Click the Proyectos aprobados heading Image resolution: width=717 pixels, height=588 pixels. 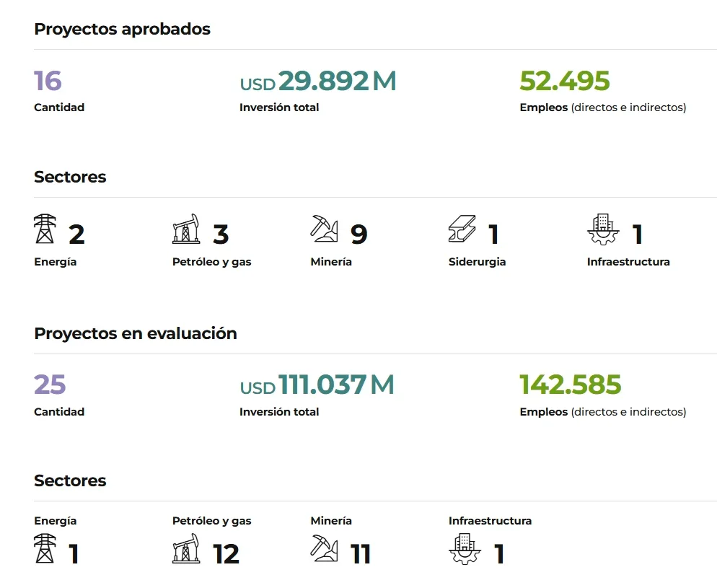coord(122,29)
